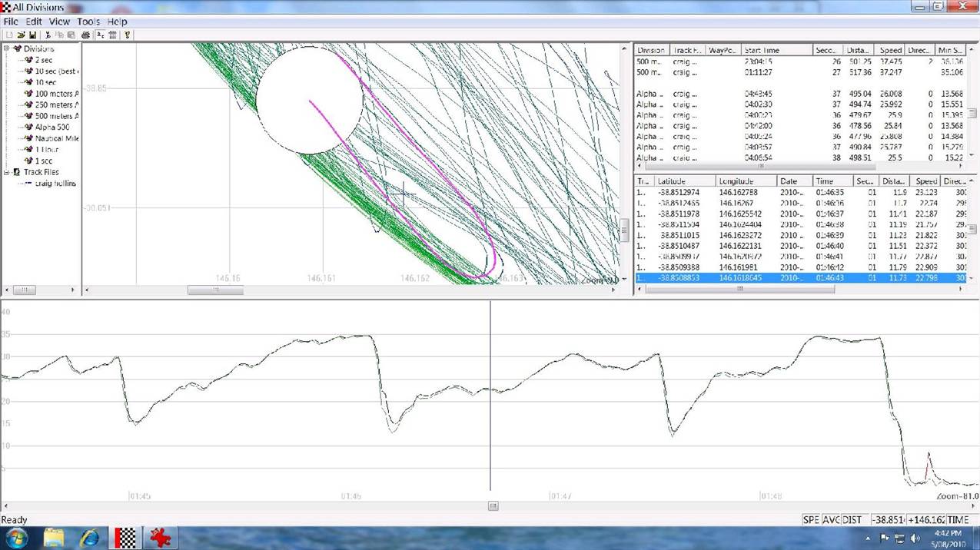Image resolution: width=980 pixels, height=550 pixels.
Task: Collapse the Track Files tree node
Action: coord(7,172)
